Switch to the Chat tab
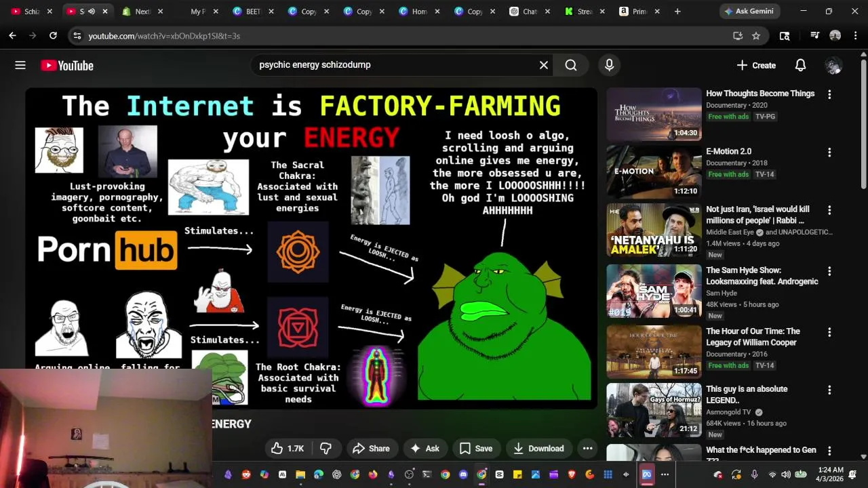 tap(530, 12)
